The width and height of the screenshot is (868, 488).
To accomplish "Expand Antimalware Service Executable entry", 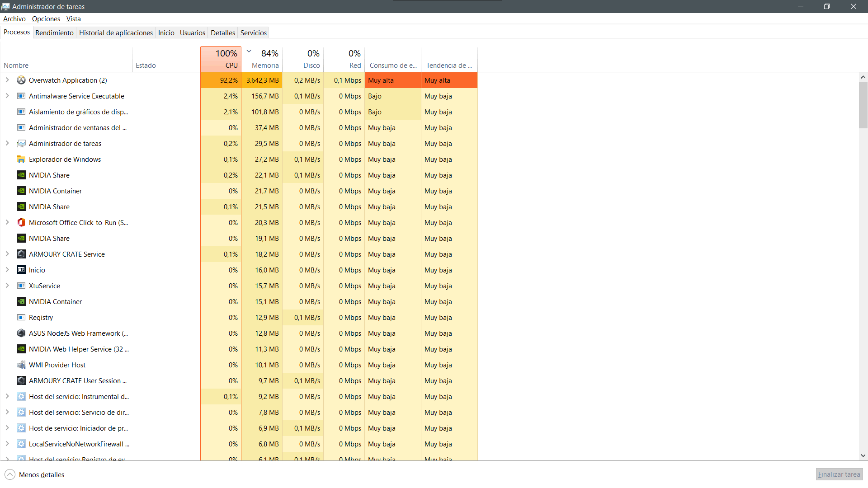I will [7, 96].
